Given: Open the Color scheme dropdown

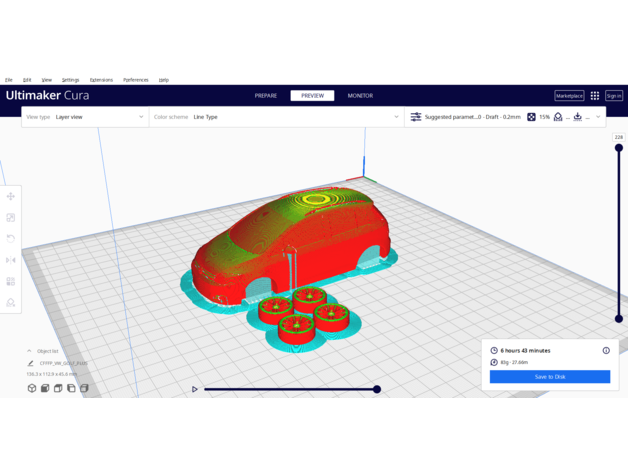Looking at the screenshot, I should coord(277,117).
